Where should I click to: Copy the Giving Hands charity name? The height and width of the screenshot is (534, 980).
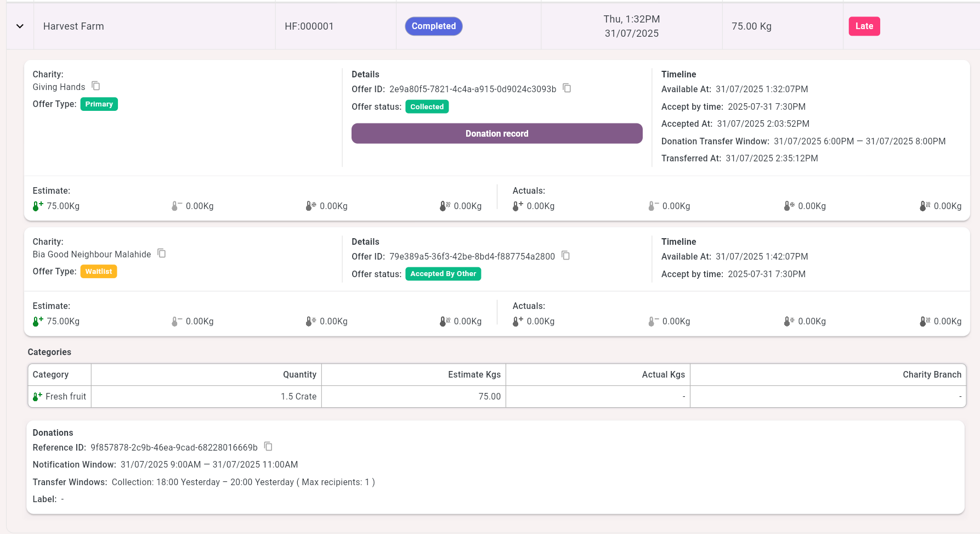click(x=96, y=86)
